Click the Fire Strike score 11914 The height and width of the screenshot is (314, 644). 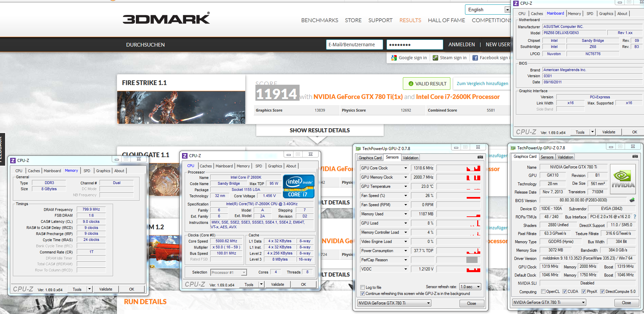click(x=277, y=94)
